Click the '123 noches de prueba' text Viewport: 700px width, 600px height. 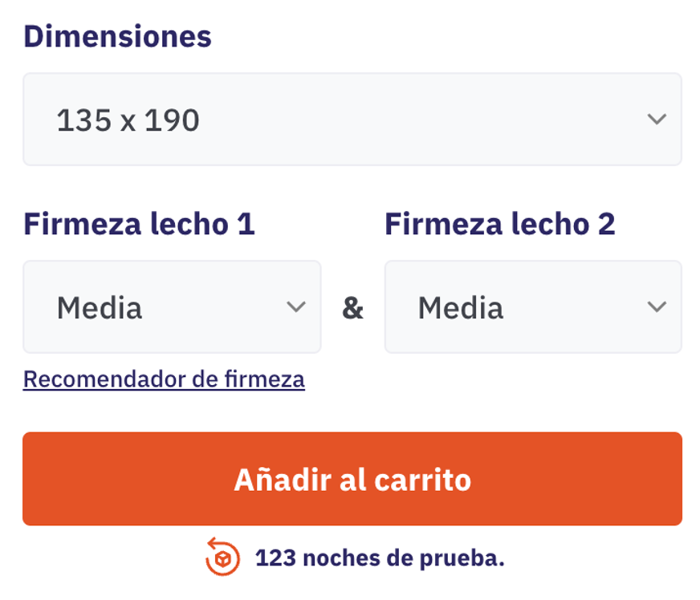380,557
